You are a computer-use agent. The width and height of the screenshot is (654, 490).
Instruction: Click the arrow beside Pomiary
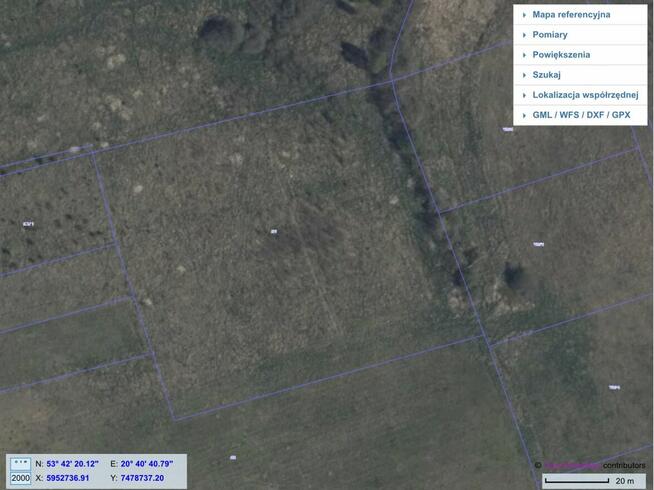pyautogui.click(x=524, y=35)
